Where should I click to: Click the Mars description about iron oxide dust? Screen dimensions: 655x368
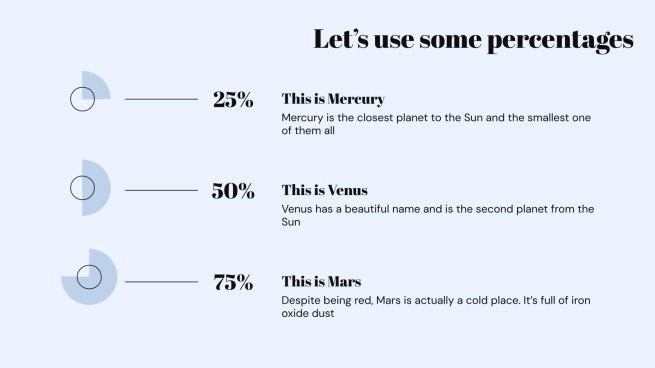coord(436,307)
